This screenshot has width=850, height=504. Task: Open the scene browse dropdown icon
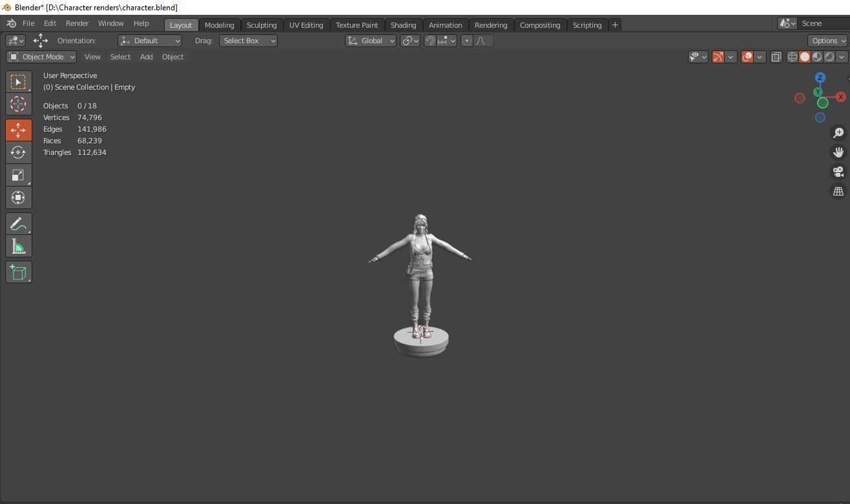tap(787, 23)
